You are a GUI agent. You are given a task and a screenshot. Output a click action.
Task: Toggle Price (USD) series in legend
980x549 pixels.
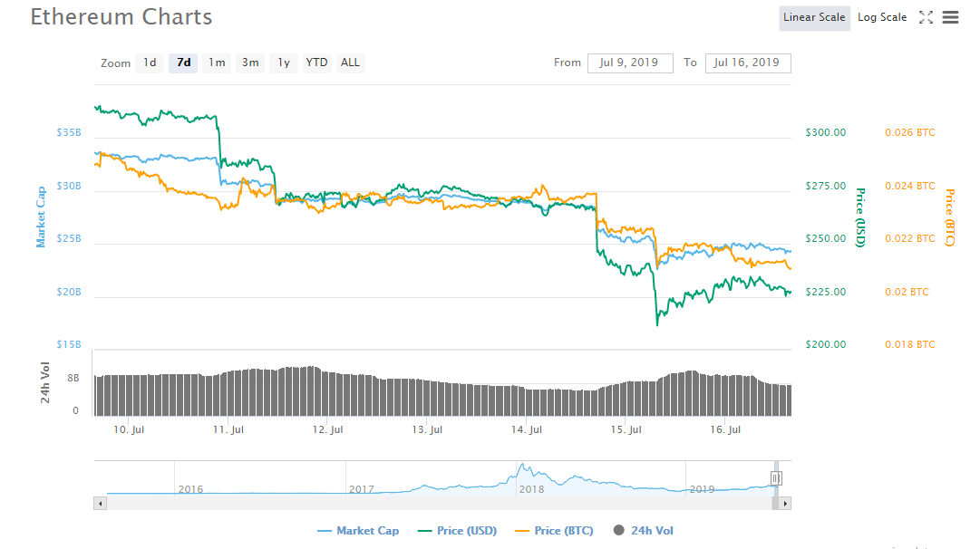(458, 531)
